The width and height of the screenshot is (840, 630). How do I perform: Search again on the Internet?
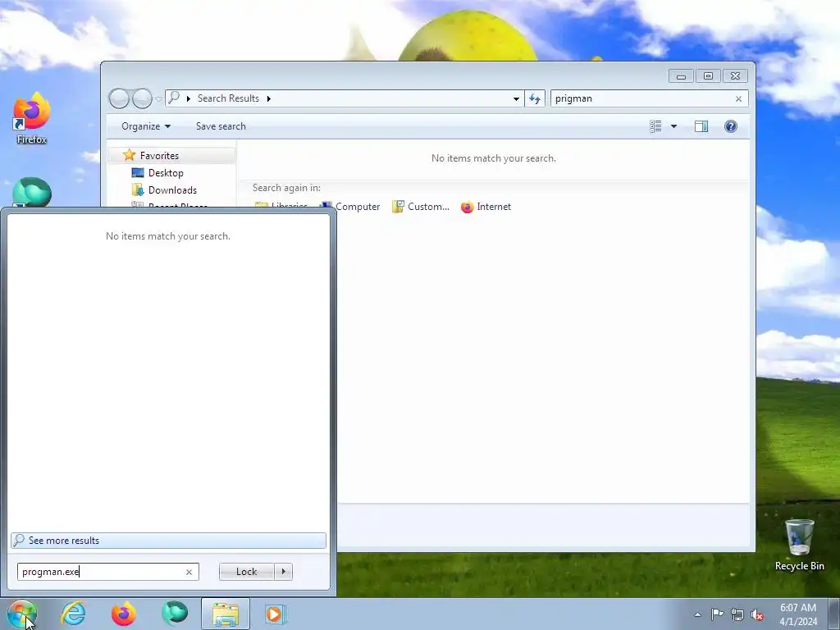point(486,207)
